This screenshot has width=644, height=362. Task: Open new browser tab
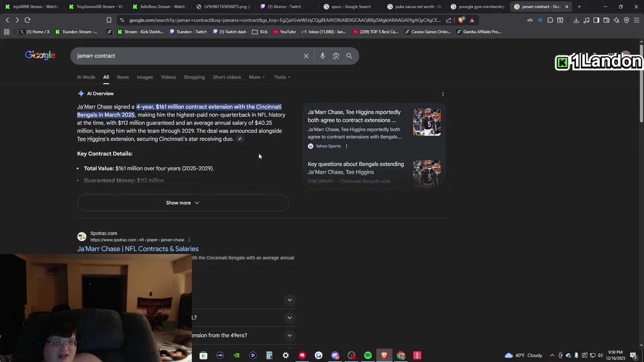[579, 7]
